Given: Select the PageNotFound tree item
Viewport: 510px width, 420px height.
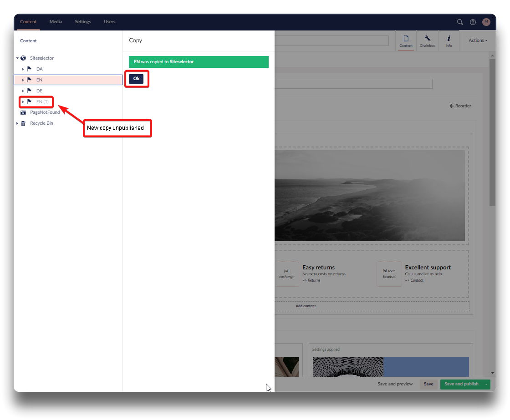Looking at the screenshot, I should [x=45, y=112].
